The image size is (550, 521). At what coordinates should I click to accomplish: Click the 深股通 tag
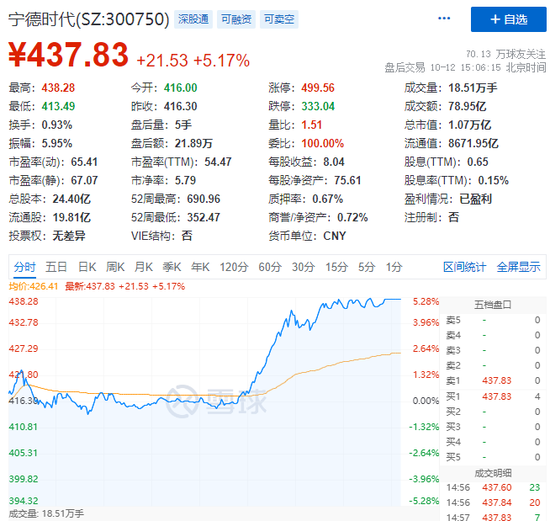click(193, 19)
